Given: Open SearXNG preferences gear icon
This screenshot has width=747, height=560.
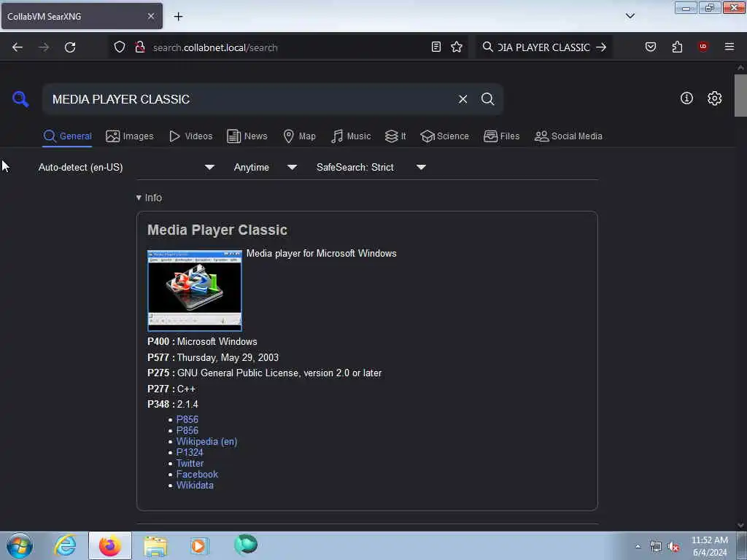Looking at the screenshot, I should coord(714,98).
